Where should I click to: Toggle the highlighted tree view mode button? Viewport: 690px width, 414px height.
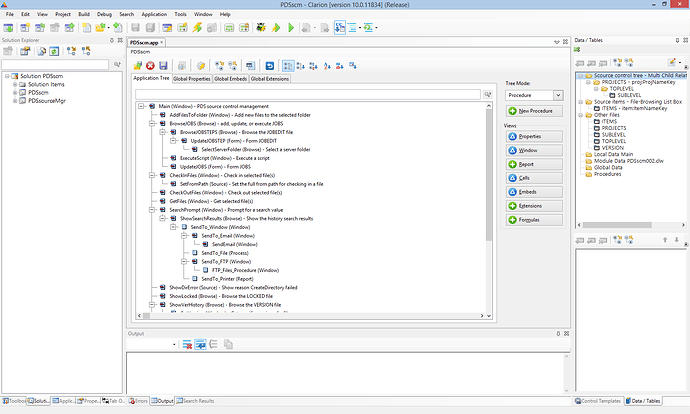(x=288, y=65)
